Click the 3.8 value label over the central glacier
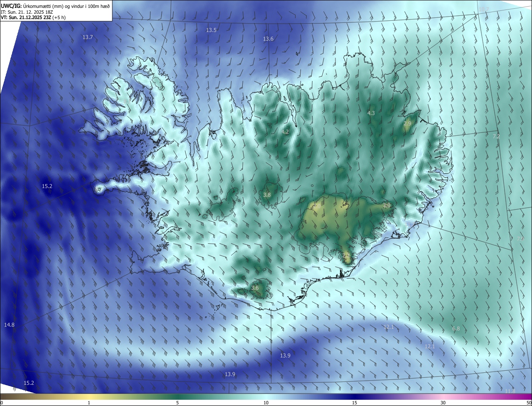 [x=267, y=195]
